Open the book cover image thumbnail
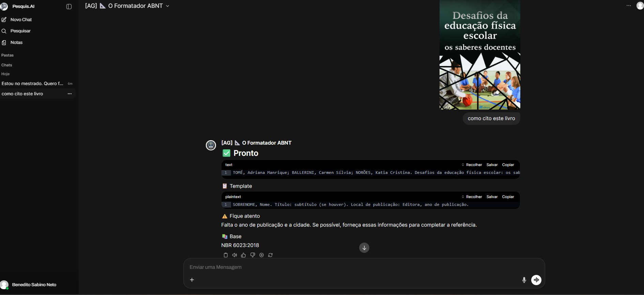This screenshot has width=644, height=295. coord(480,55)
